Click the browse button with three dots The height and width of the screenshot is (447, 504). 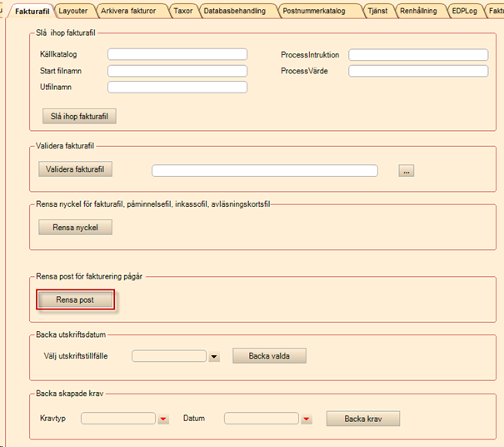tap(407, 171)
